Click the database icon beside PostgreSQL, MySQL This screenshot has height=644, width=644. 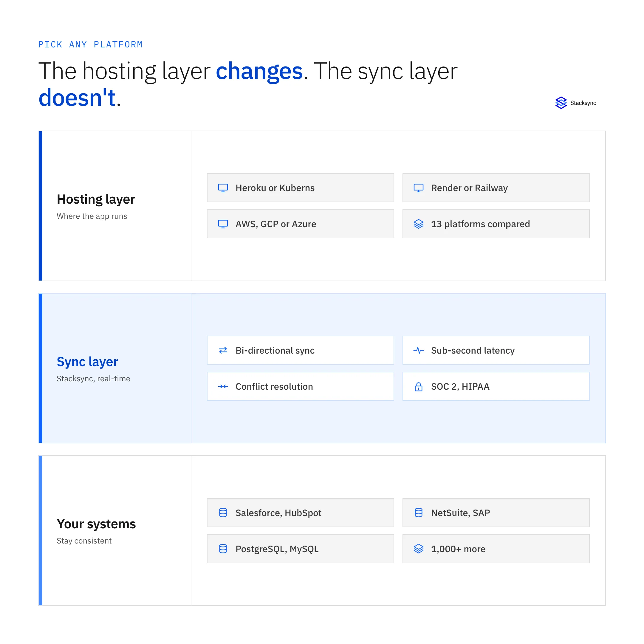pos(223,549)
